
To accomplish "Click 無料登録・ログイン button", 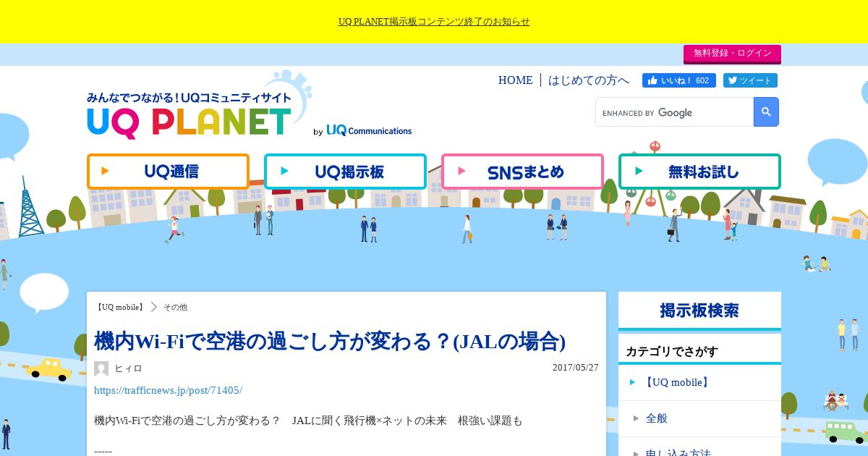I will coord(732,54).
